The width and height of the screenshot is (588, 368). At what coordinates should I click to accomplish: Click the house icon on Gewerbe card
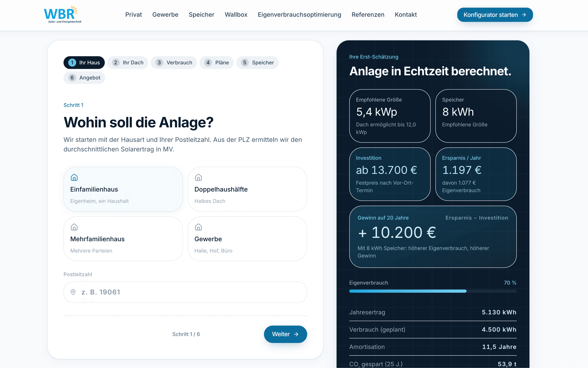tap(198, 227)
